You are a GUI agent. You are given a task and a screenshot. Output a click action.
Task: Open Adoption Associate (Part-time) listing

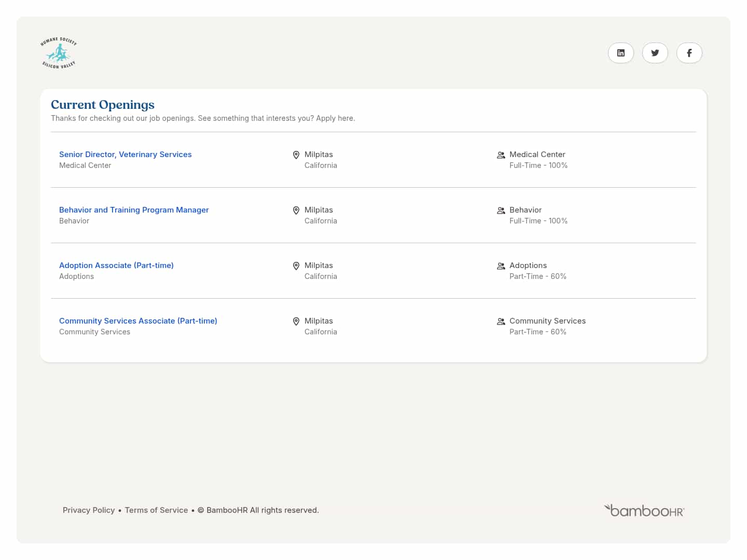click(116, 265)
